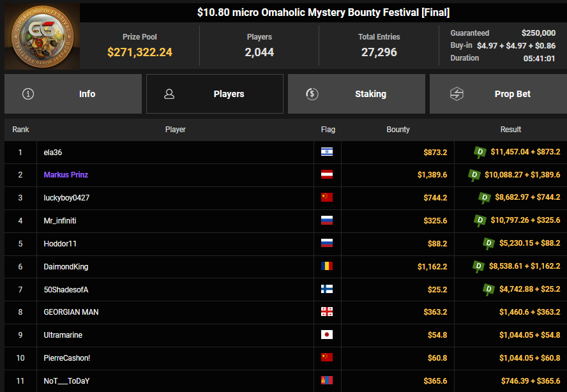Select player luckyboy0427 row
The image size is (567, 392).
pyautogui.click(x=66, y=198)
